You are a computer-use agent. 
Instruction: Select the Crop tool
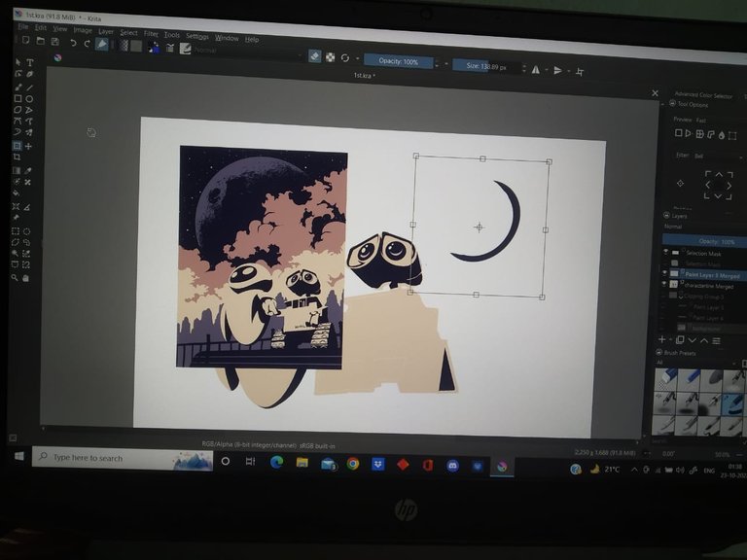pos(17,157)
